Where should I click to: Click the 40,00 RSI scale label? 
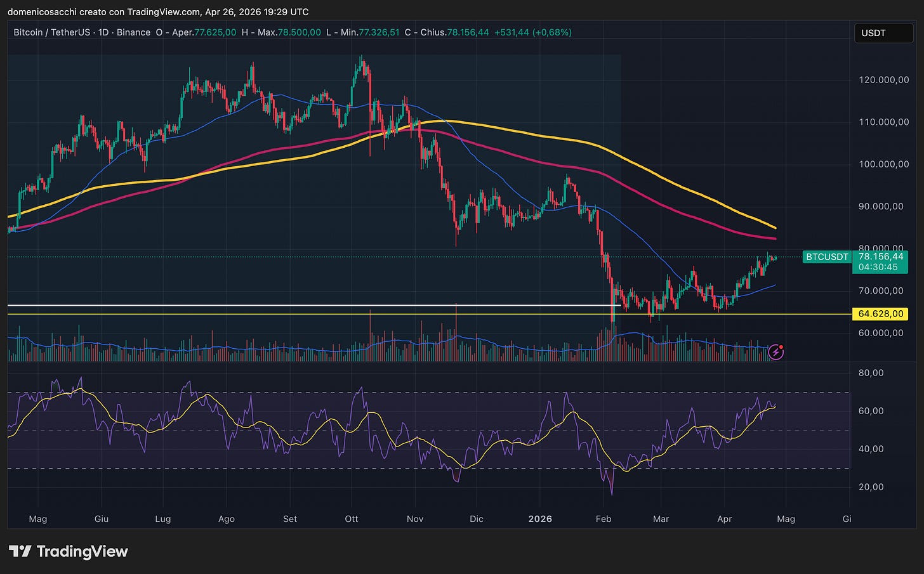(871, 449)
